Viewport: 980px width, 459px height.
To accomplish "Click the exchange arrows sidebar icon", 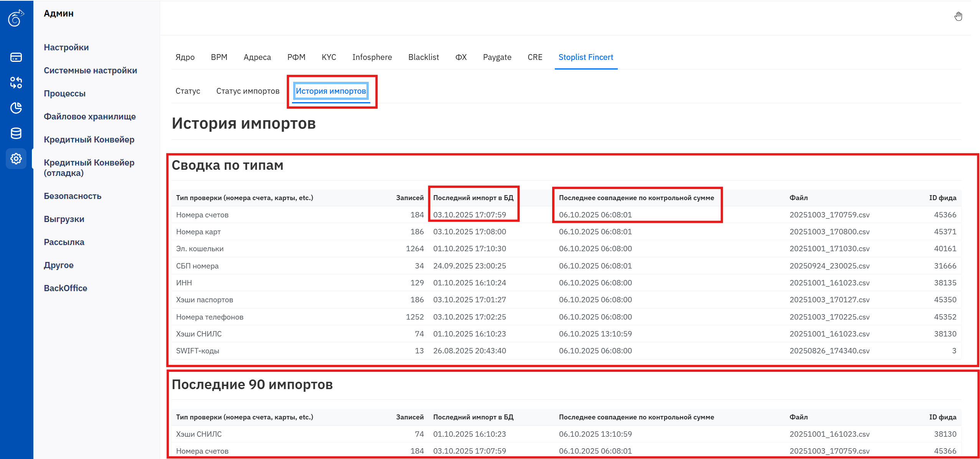I will (x=16, y=83).
